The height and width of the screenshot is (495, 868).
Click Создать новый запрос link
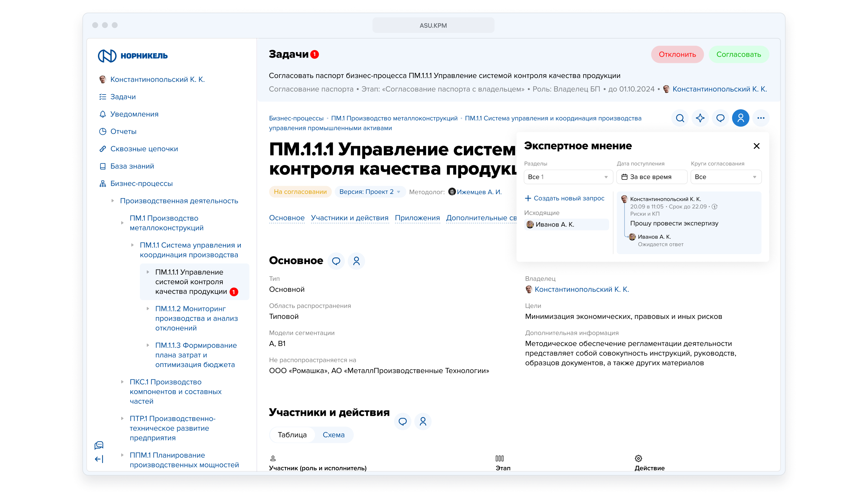[565, 198]
